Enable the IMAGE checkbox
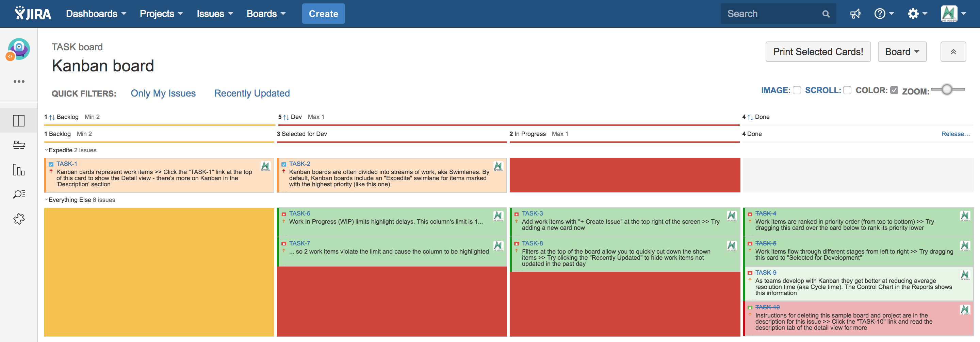 click(797, 90)
